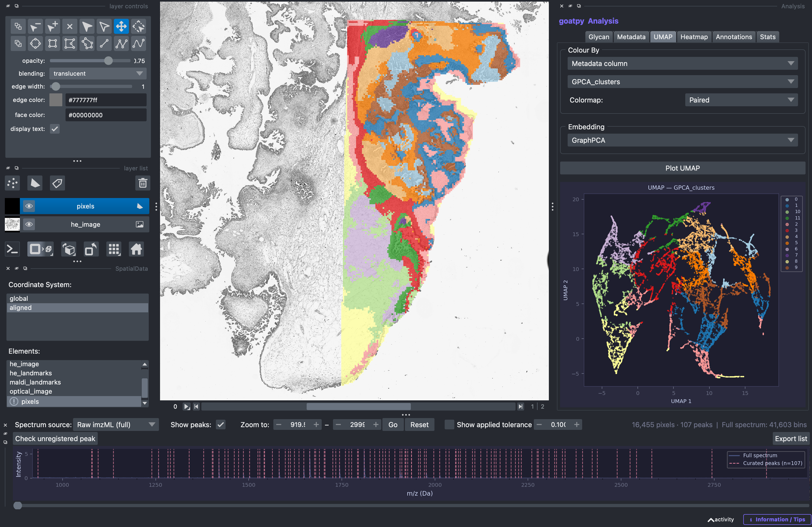Decrease the zoom start value with minus
812x527 pixels.
(278, 425)
